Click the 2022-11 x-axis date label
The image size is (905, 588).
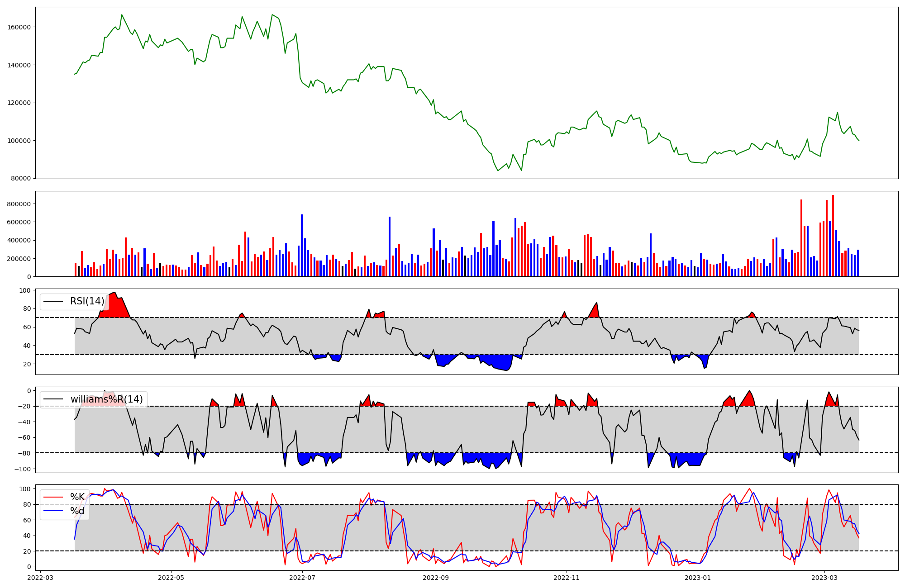(567, 578)
